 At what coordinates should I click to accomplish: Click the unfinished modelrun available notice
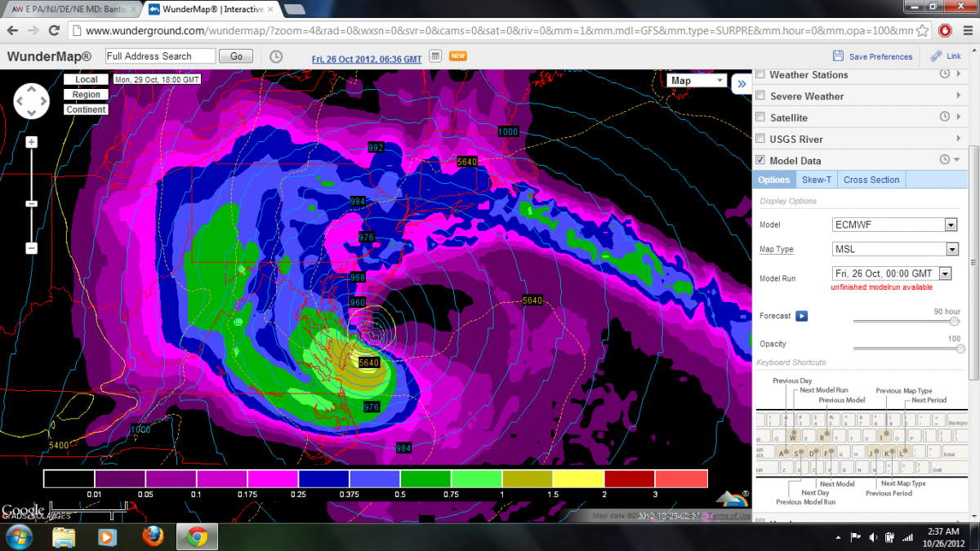[881, 287]
